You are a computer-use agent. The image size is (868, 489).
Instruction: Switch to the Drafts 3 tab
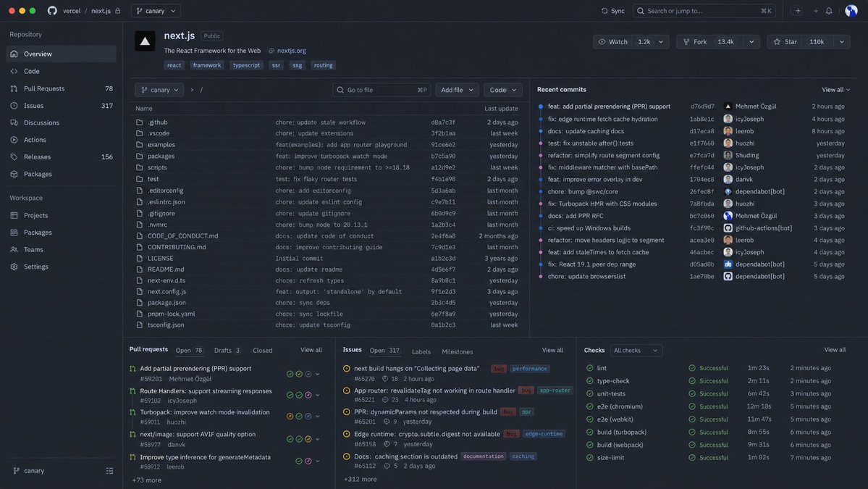tap(227, 350)
